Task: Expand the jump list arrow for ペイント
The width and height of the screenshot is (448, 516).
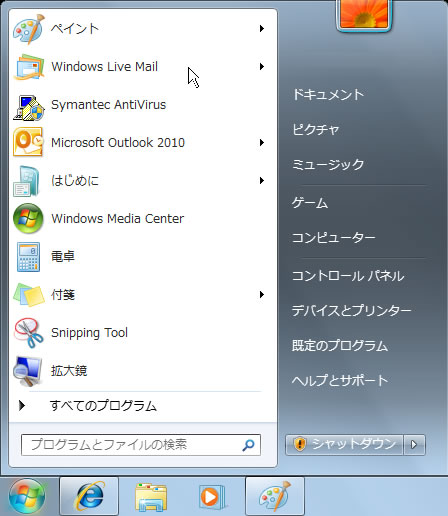Action: click(262, 29)
